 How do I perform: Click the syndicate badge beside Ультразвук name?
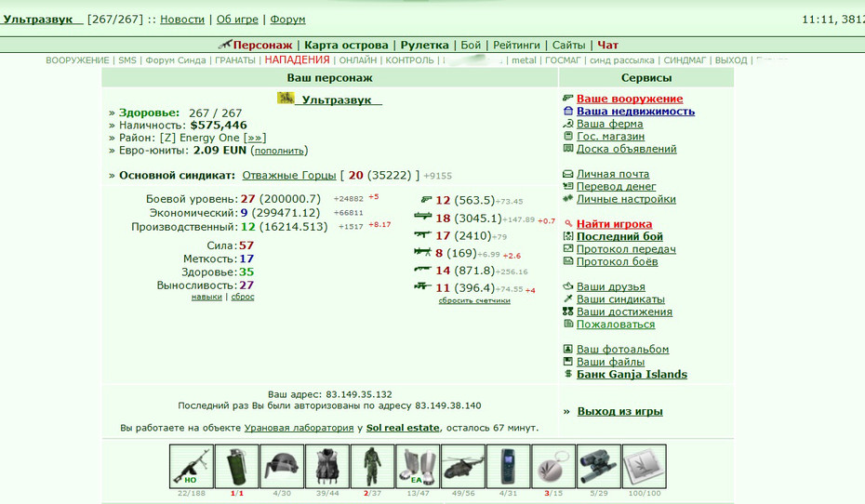tap(286, 99)
